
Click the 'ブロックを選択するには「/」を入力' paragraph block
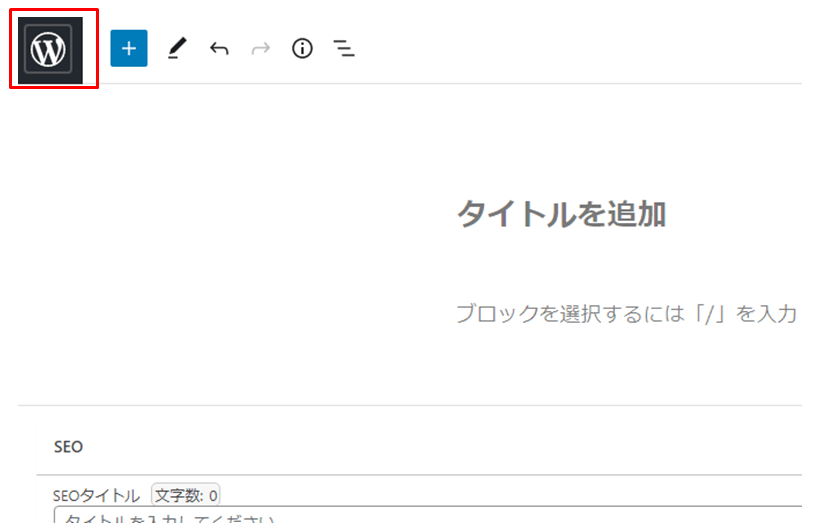click(626, 314)
